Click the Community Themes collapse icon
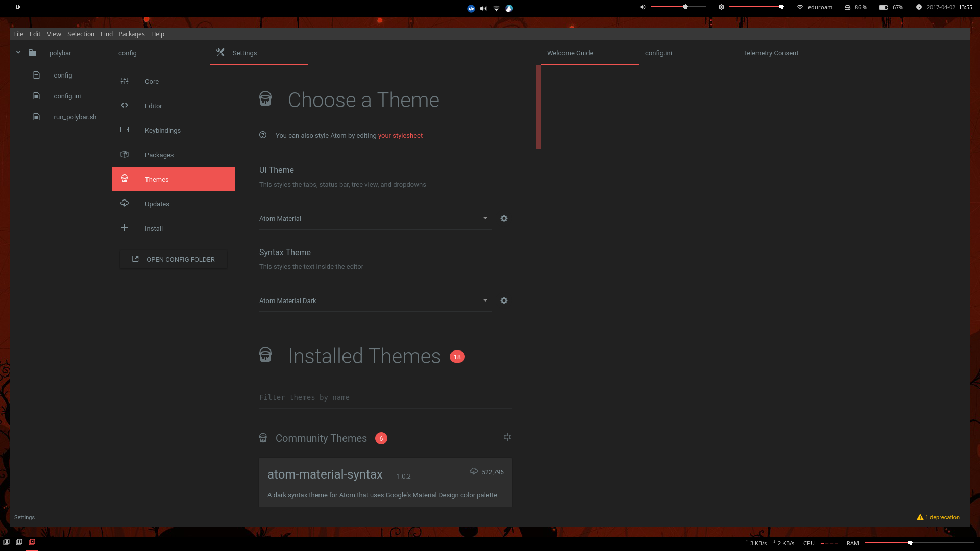Screen dimensions: 980x551 (x=507, y=437)
